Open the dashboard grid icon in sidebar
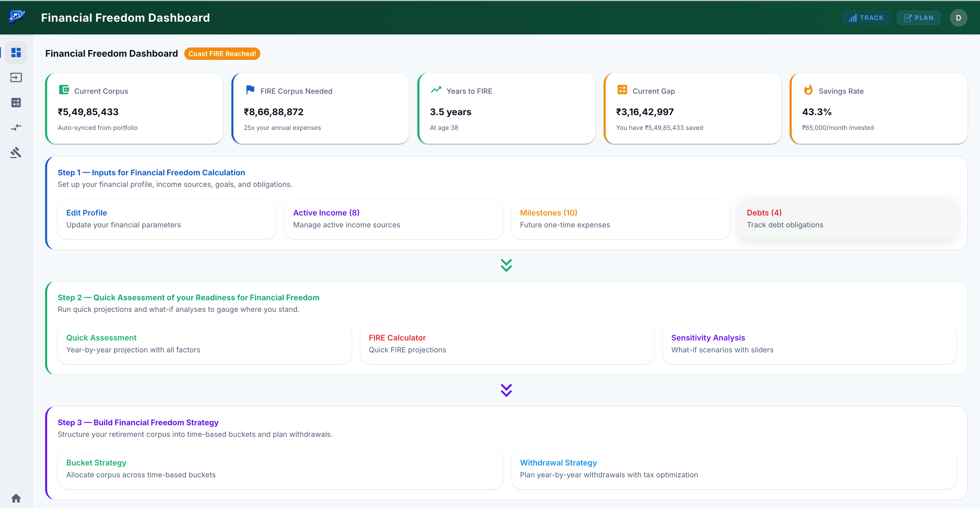 pyautogui.click(x=16, y=53)
